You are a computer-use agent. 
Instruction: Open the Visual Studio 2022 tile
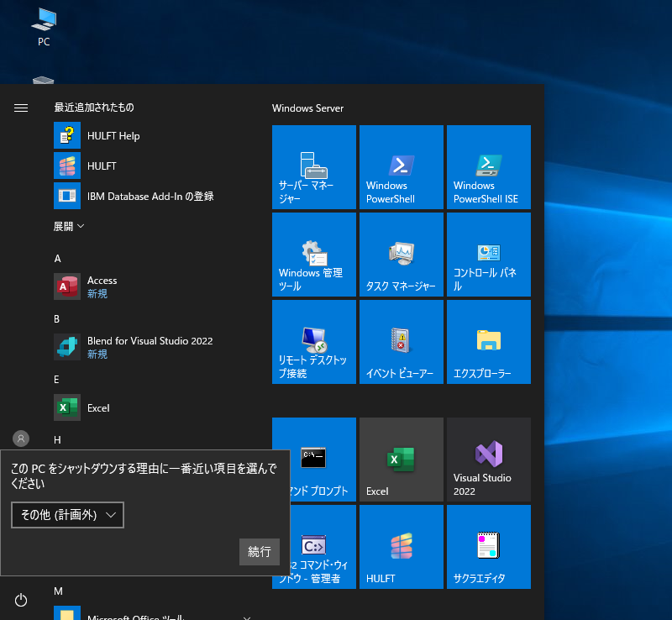coord(489,460)
